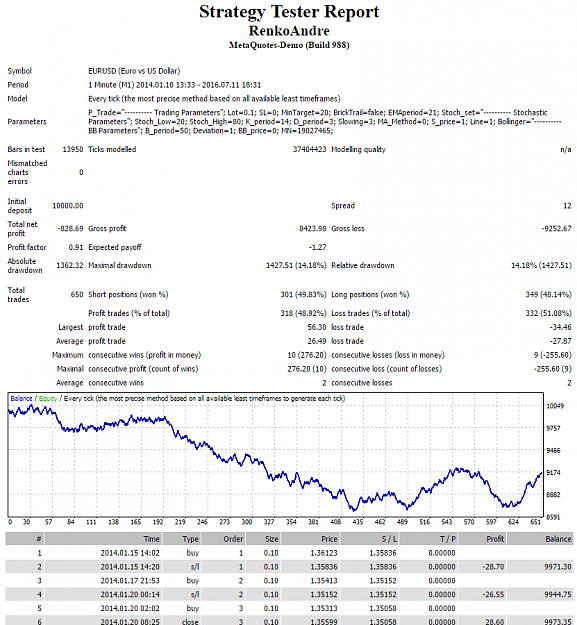Image resolution: width=577 pixels, height=625 pixels.
Task: Click the Relative drawdown value "14.18% (1427.51)"
Action: coord(541,265)
